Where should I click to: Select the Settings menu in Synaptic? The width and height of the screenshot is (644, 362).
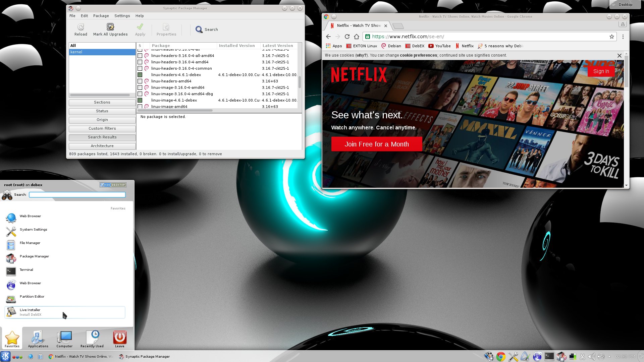tap(122, 15)
